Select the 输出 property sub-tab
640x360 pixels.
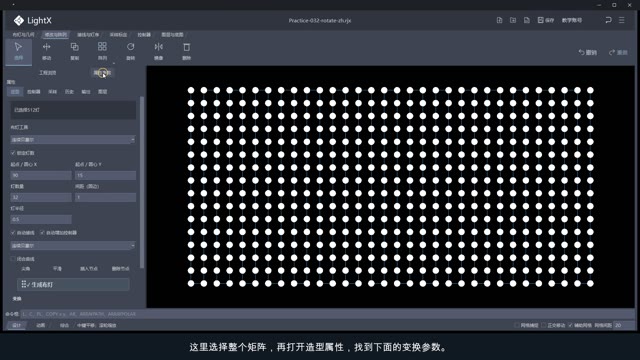[x=86, y=92]
